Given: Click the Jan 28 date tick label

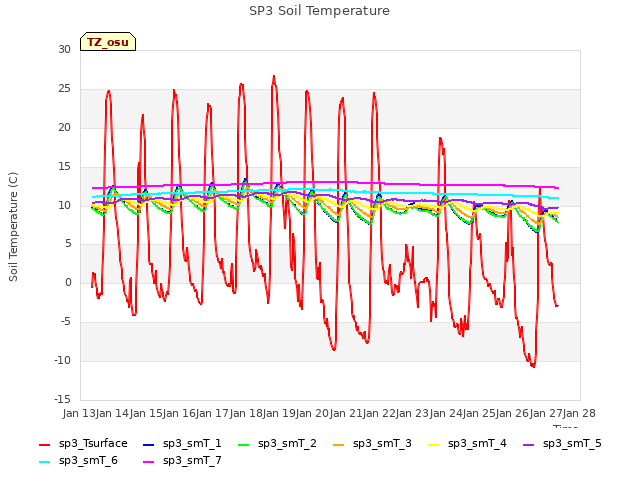Looking at the screenshot, I should click(579, 413).
